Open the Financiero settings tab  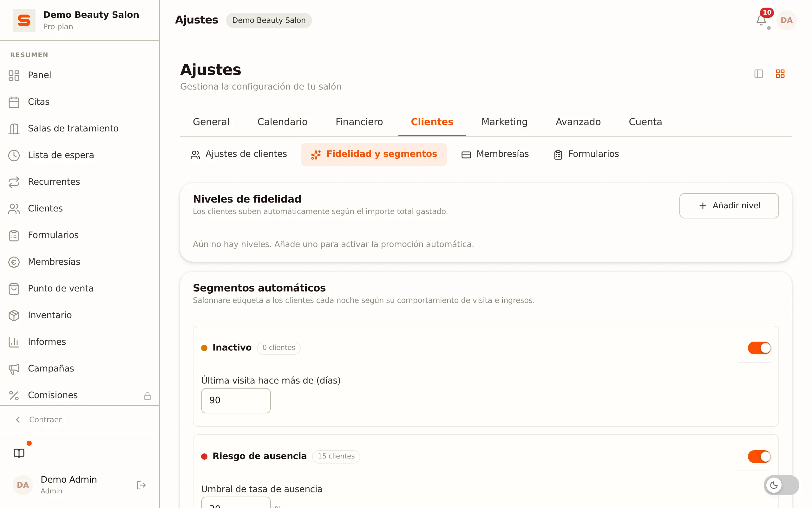coord(359,122)
